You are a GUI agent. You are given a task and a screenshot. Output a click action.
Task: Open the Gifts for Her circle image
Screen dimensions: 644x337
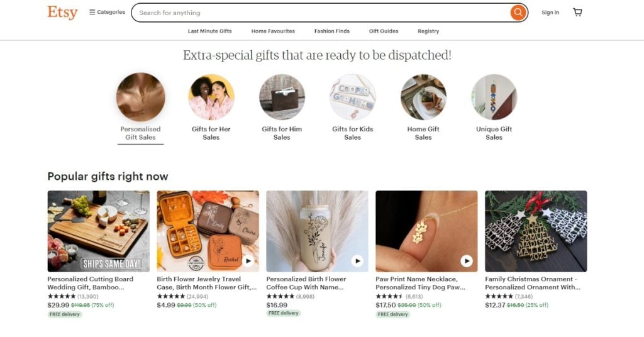[x=211, y=97]
